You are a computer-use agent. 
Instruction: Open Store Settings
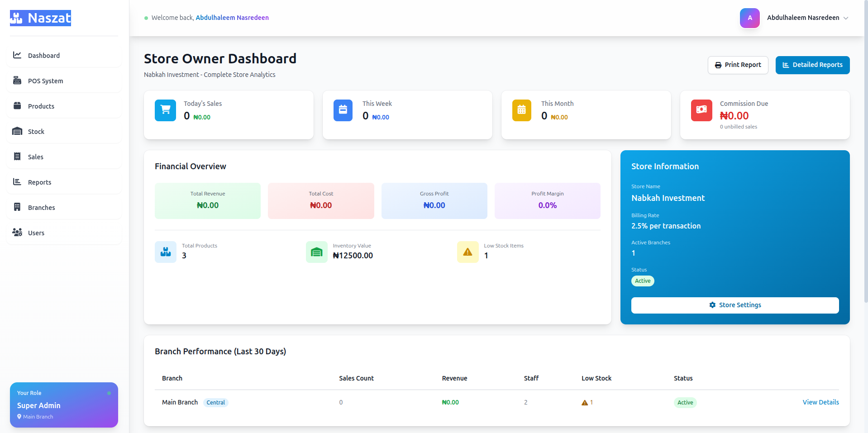click(x=734, y=305)
